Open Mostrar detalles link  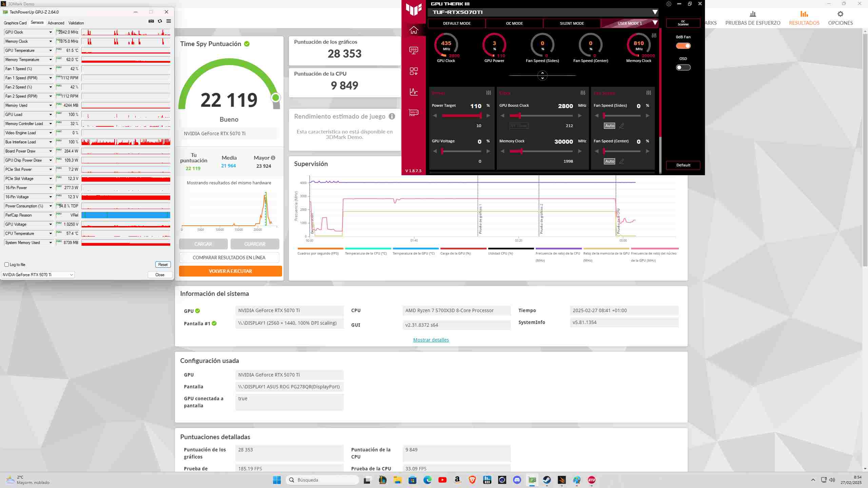coord(431,340)
